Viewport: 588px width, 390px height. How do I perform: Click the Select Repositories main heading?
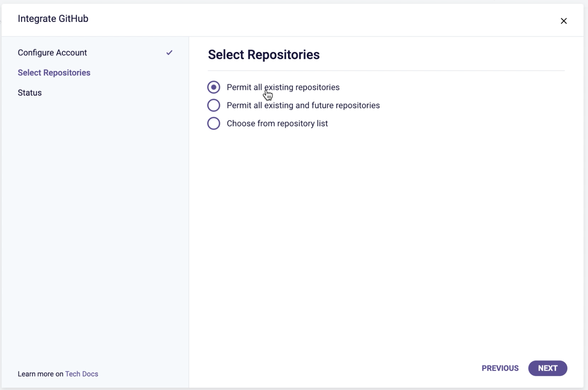pyautogui.click(x=264, y=55)
